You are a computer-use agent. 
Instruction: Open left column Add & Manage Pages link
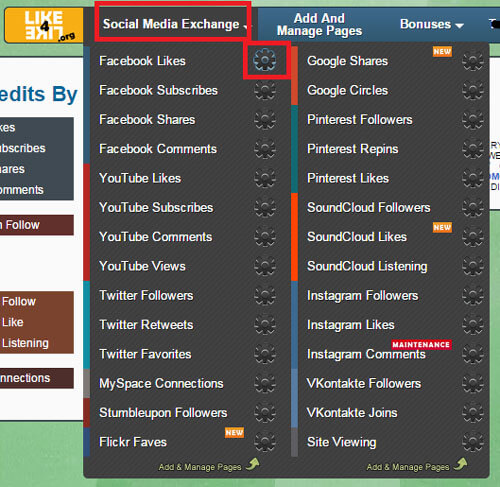tap(209, 466)
